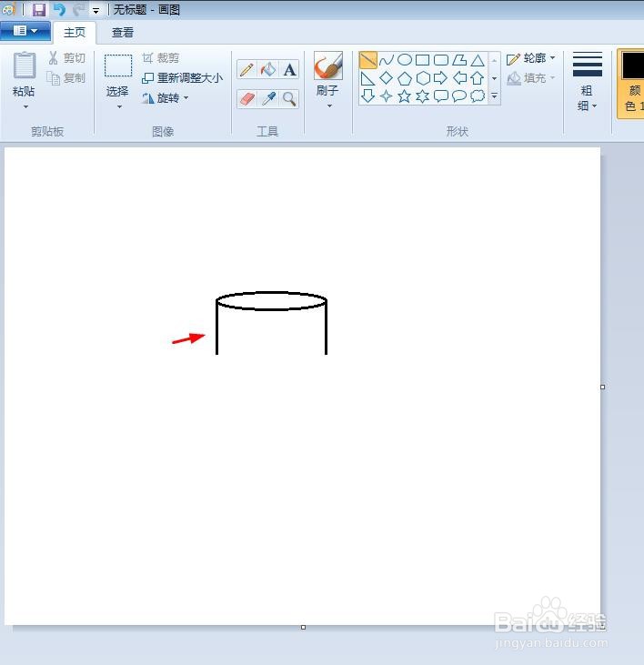Expand the 选择 options arrow
The image size is (644, 665).
[x=119, y=106]
